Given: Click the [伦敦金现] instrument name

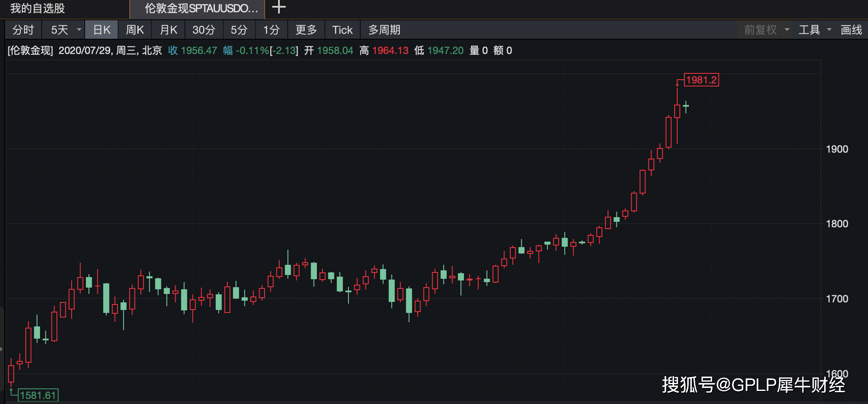Looking at the screenshot, I should coord(30,51).
